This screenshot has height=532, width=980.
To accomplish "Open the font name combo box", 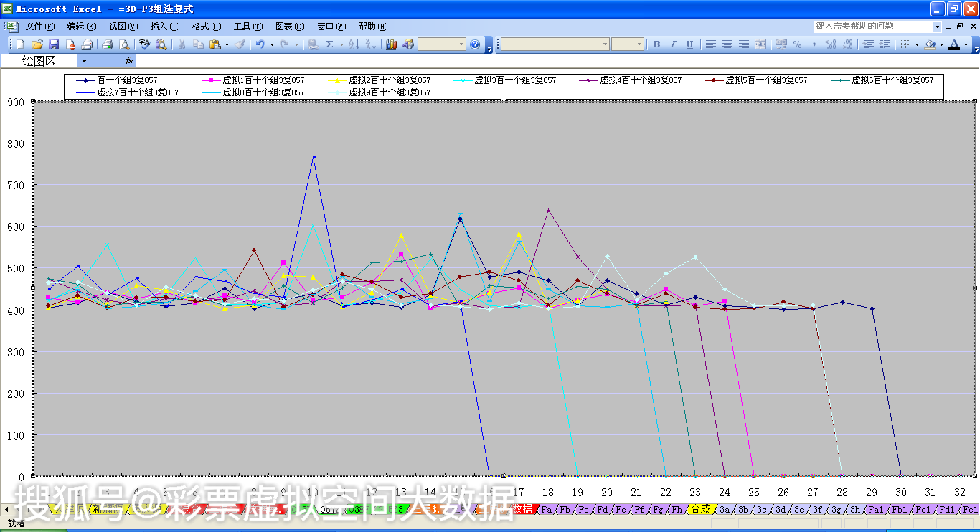I will [x=555, y=44].
